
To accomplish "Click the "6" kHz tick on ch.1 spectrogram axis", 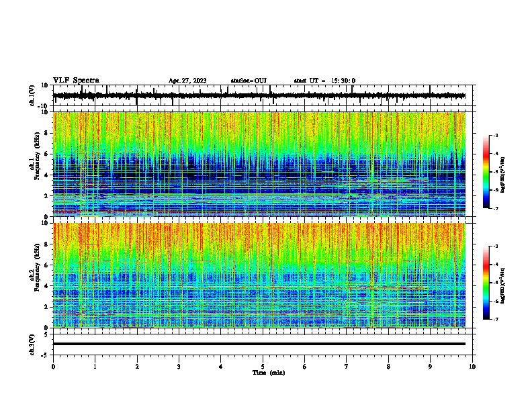I will coord(47,154).
